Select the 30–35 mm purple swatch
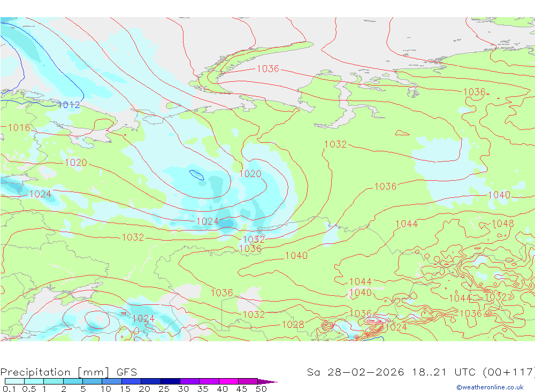Screen dimensions: 535x392 pos(190,381)
